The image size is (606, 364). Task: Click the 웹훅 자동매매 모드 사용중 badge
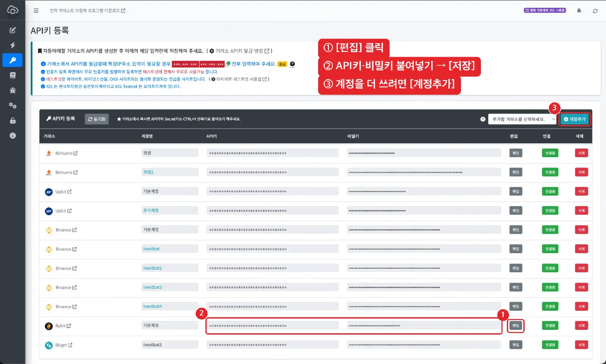[x=545, y=10]
